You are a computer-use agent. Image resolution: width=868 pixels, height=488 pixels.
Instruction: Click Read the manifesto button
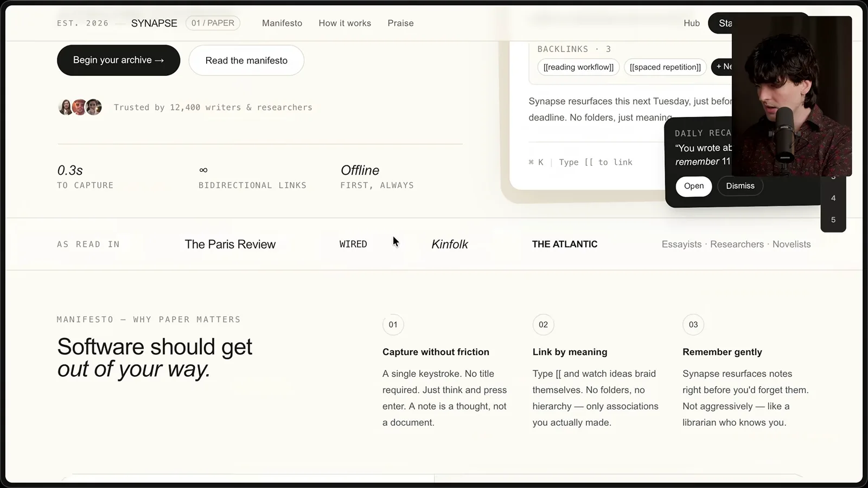point(246,61)
